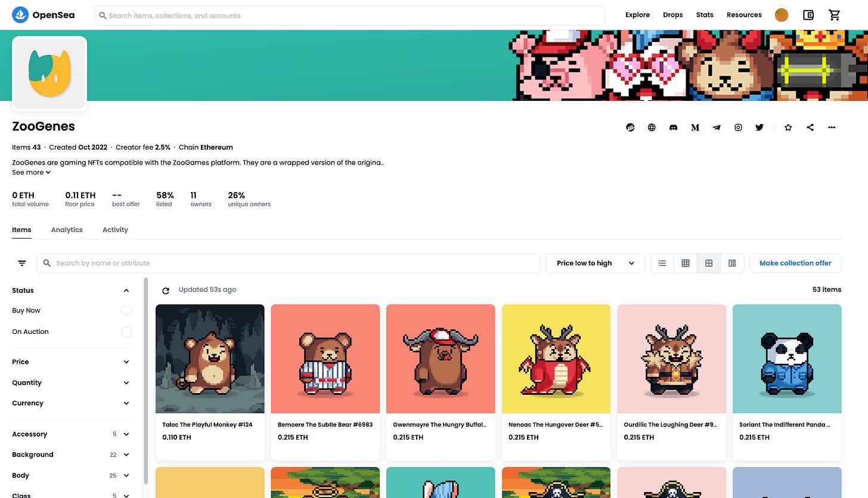Open the Discord link icon
This screenshot has height=498, width=868.
click(x=673, y=127)
